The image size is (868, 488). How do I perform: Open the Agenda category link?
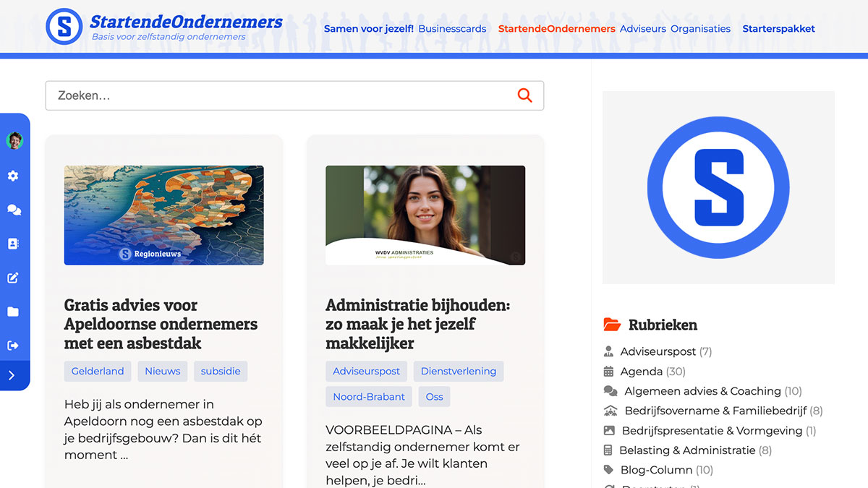(x=641, y=372)
